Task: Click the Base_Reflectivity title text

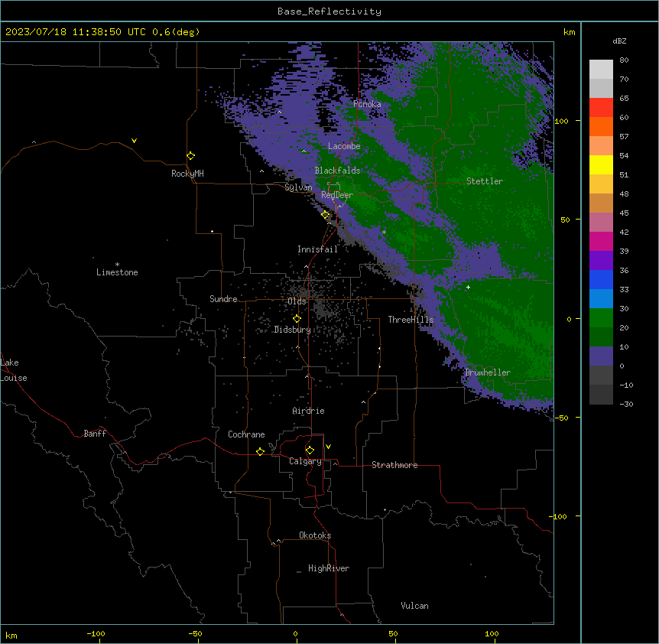Action: click(329, 11)
